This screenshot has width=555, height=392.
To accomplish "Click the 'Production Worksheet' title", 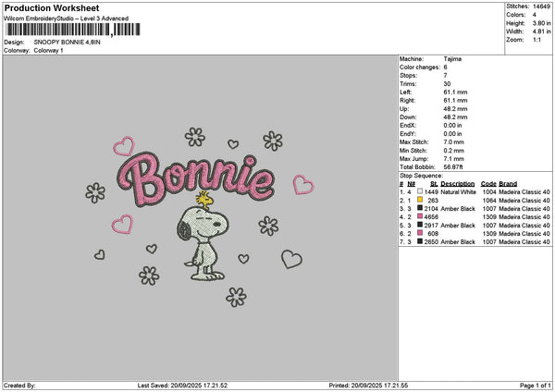I will [52, 8].
